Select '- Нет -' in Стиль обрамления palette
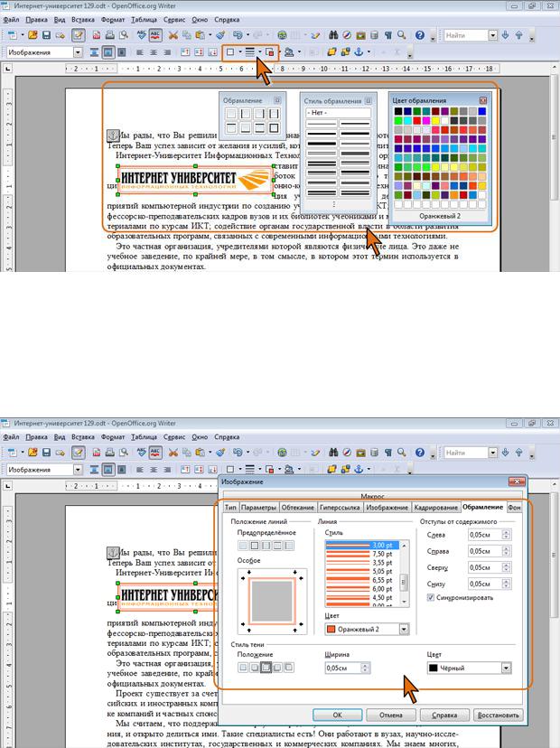Viewport: 560px width, 748px height. pos(338,113)
